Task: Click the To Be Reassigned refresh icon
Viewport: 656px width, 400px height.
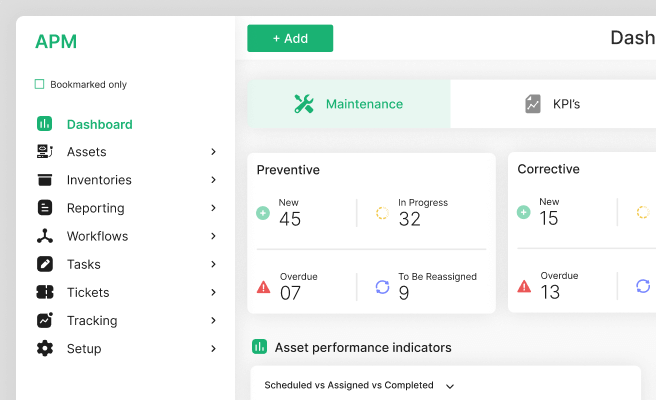Action: pyautogui.click(x=382, y=287)
